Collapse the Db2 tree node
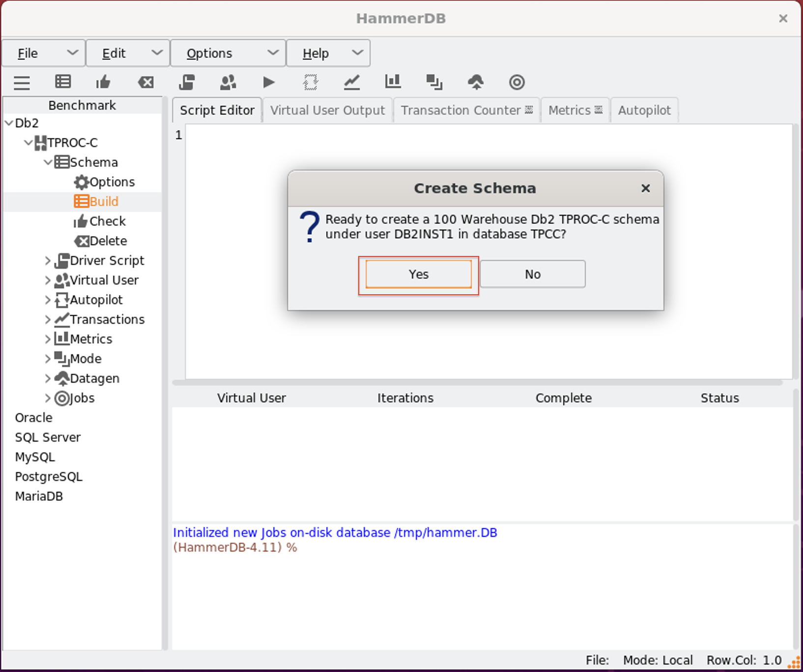 pos(9,123)
